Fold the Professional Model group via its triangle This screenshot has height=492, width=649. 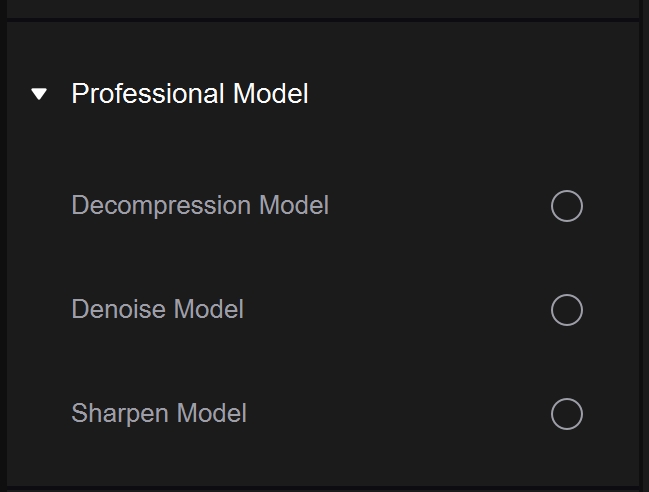[x=39, y=95]
